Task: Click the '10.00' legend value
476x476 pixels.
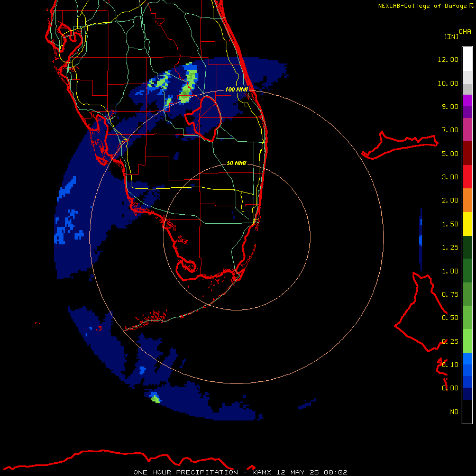Action: tap(448, 83)
